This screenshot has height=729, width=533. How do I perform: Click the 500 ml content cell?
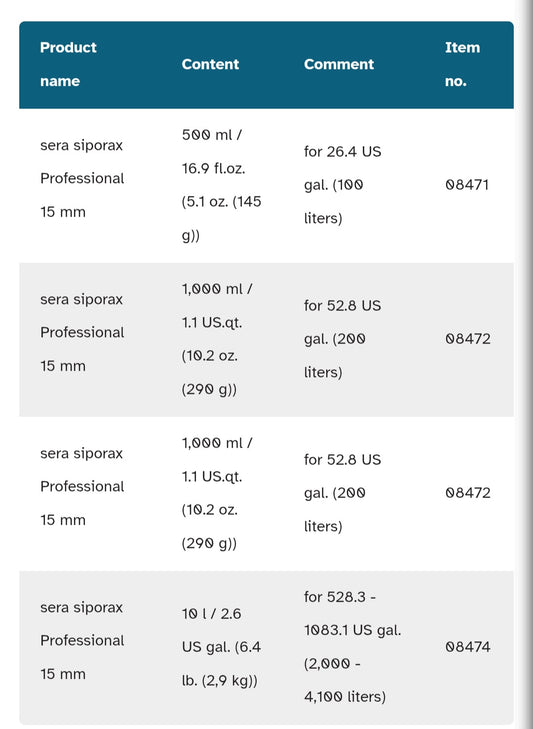(221, 185)
